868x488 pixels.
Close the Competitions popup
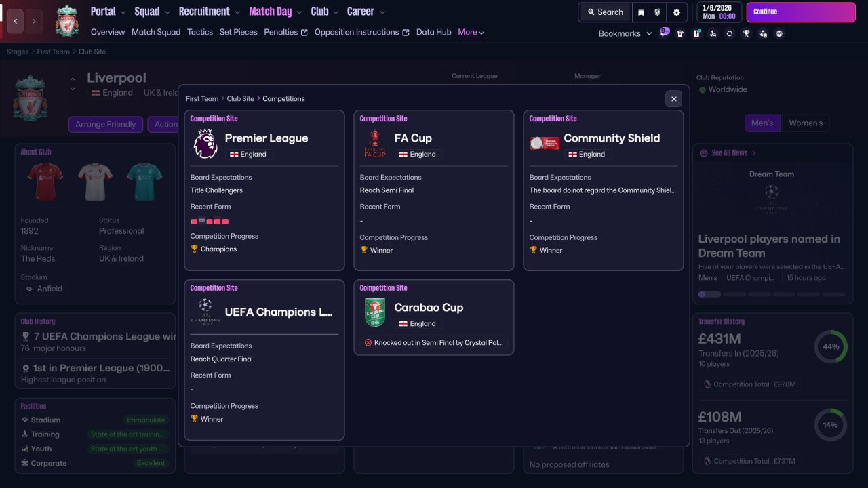pos(673,99)
